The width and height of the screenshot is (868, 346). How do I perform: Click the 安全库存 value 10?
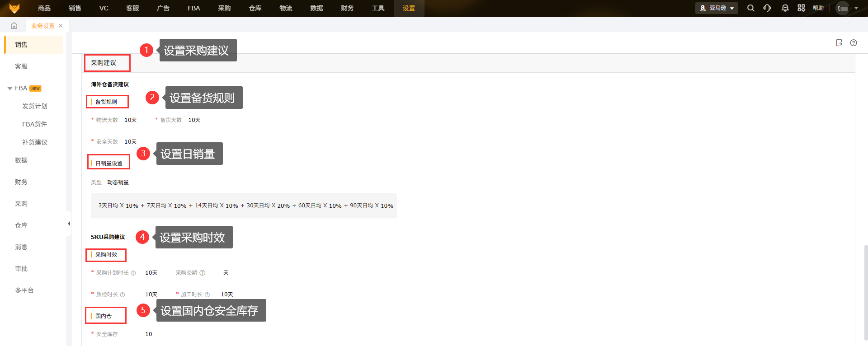pos(149,334)
